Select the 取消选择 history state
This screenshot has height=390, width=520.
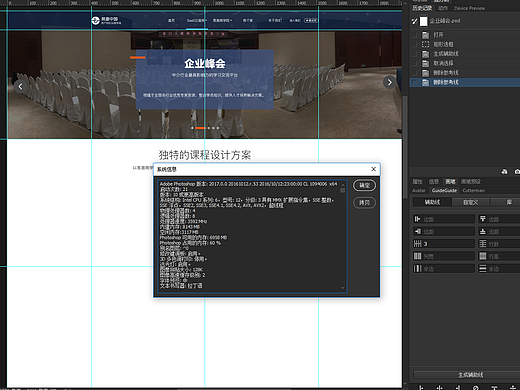click(x=443, y=63)
